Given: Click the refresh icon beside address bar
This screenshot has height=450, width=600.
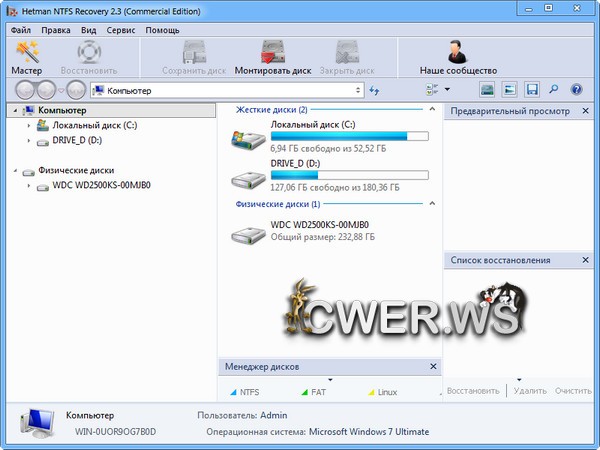Looking at the screenshot, I should click(375, 90).
